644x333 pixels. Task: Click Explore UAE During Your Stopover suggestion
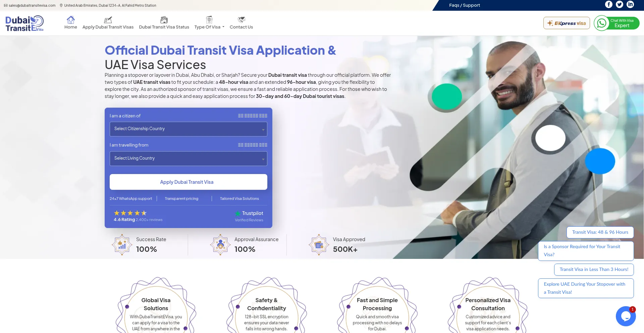[x=586, y=288]
